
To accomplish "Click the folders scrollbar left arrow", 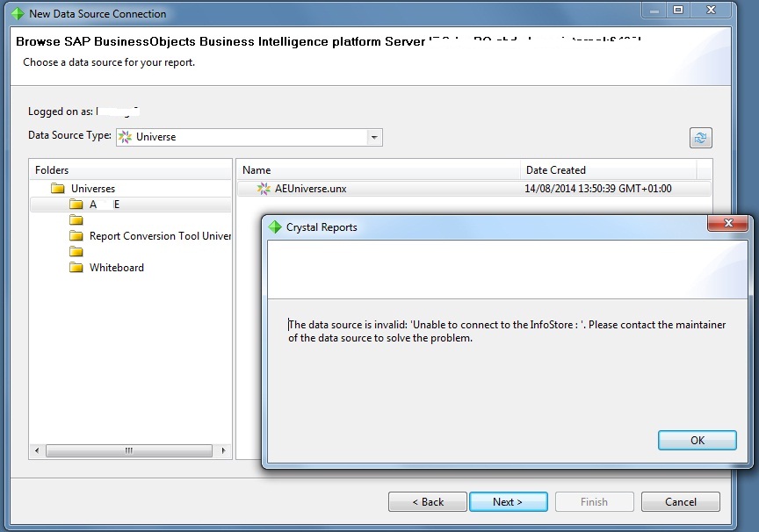I will point(37,450).
